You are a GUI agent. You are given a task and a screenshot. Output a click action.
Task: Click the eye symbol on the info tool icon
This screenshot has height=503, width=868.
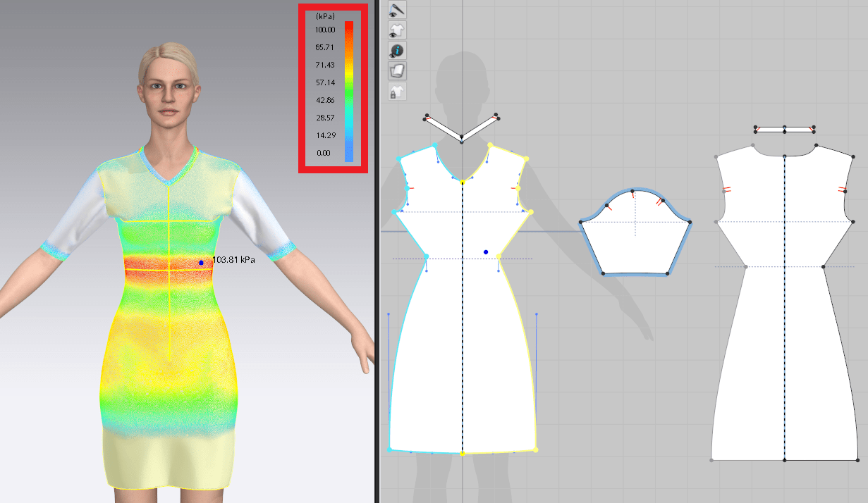pyautogui.click(x=392, y=55)
